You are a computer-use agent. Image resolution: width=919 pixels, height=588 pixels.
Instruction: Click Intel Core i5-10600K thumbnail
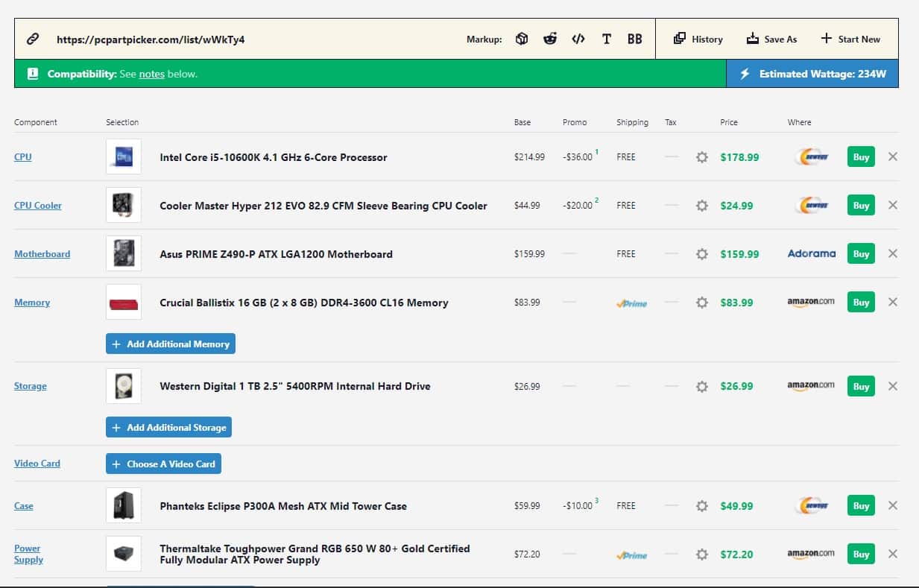pyautogui.click(x=124, y=157)
